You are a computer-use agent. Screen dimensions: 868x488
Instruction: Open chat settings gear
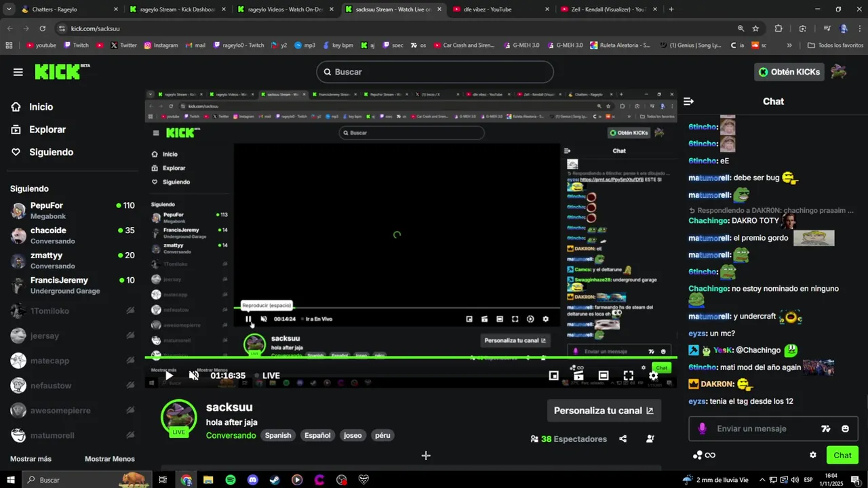812,455
